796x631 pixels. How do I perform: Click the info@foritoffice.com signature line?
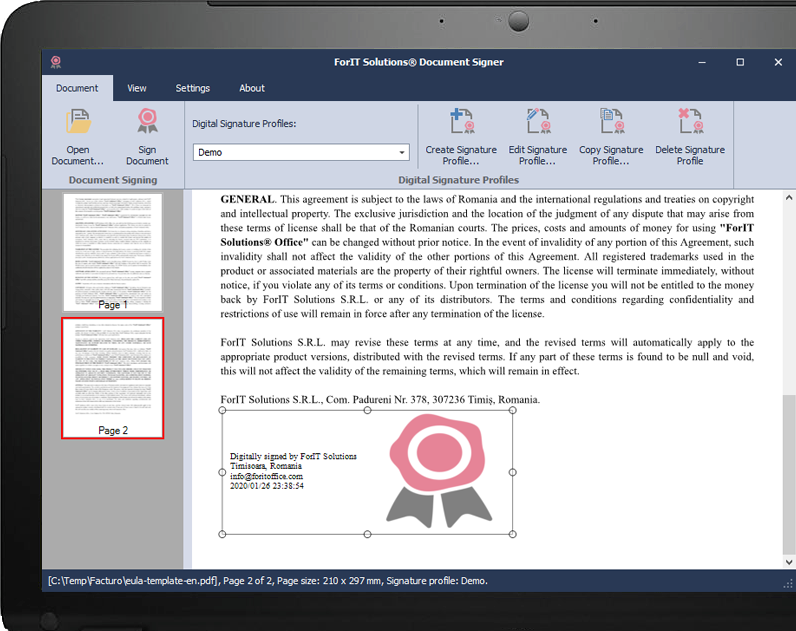(x=267, y=476)
